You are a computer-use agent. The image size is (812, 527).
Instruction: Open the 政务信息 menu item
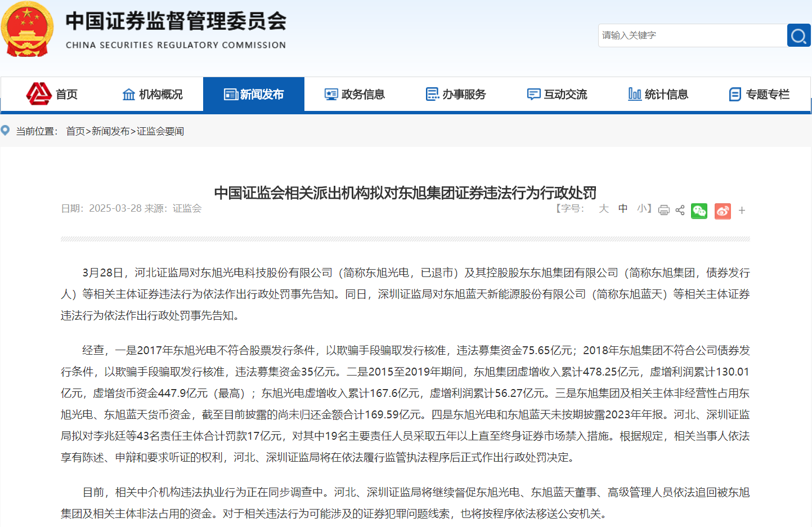coord(363,95)
